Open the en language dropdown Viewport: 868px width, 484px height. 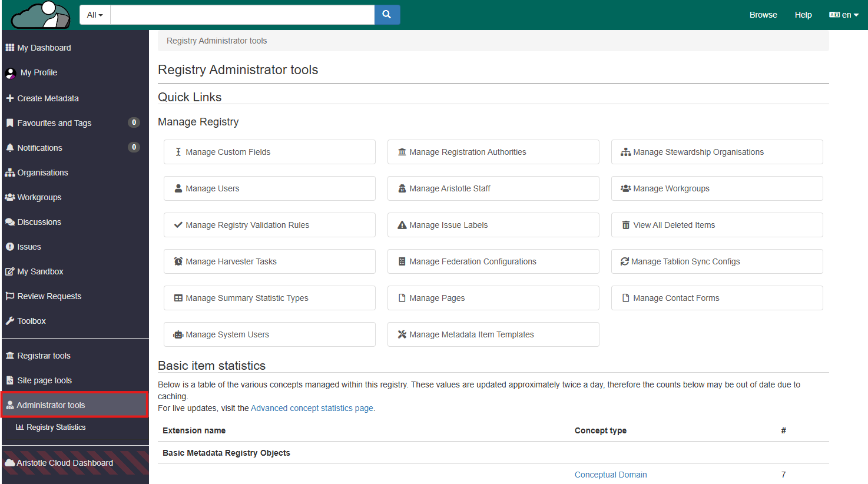pos(844,15)
